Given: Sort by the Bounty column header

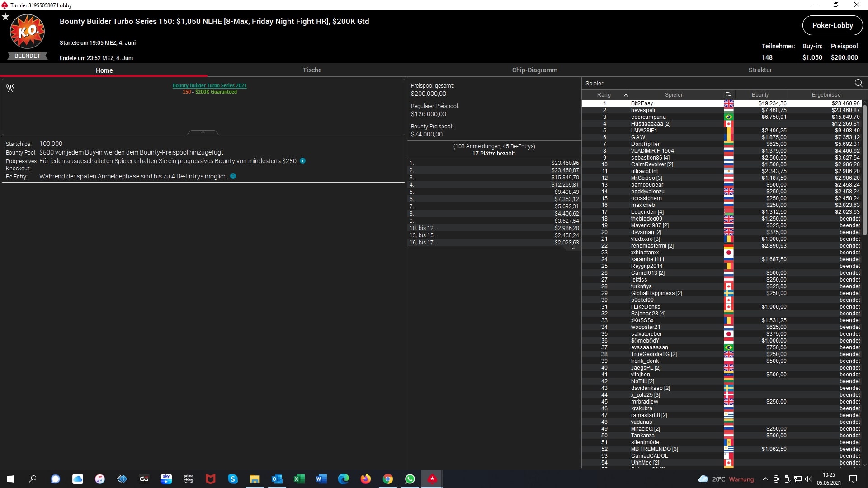Looking at the screenshot, I should [760, 95].
